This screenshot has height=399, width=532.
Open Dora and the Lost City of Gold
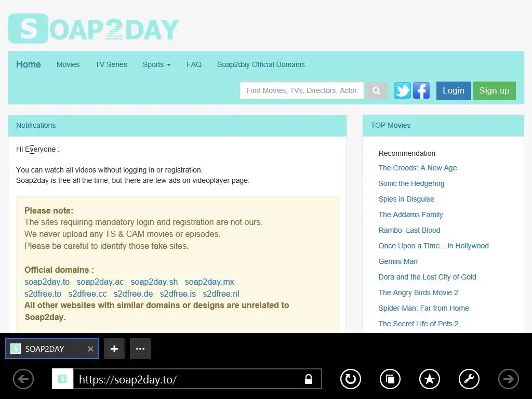(x=427, y=277)
